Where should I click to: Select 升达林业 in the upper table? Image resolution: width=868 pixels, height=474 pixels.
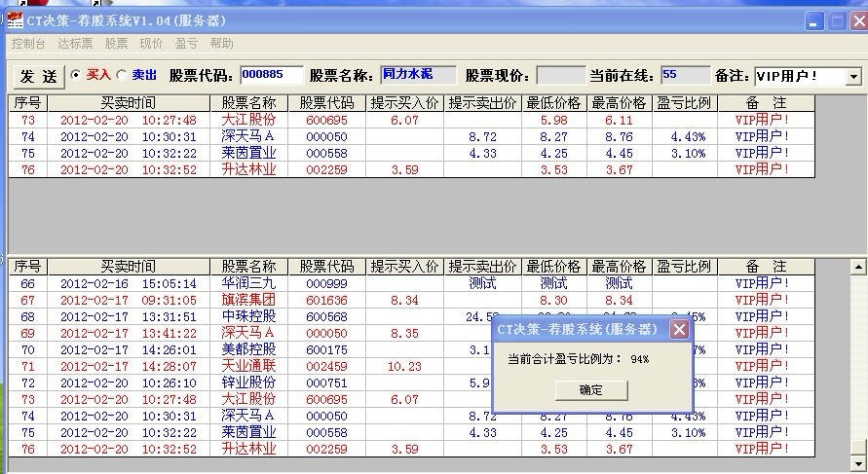pyautogui.click(x=248, y=169)
